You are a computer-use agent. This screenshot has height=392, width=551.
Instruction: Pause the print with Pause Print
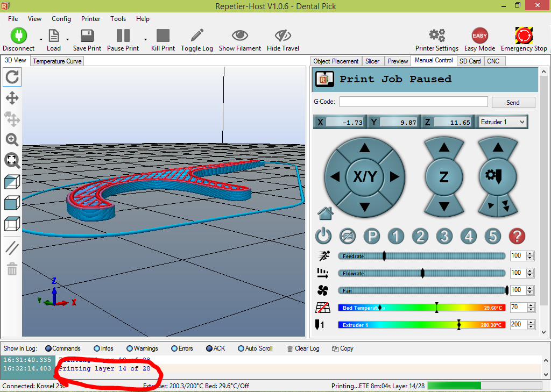coord(123,35)
